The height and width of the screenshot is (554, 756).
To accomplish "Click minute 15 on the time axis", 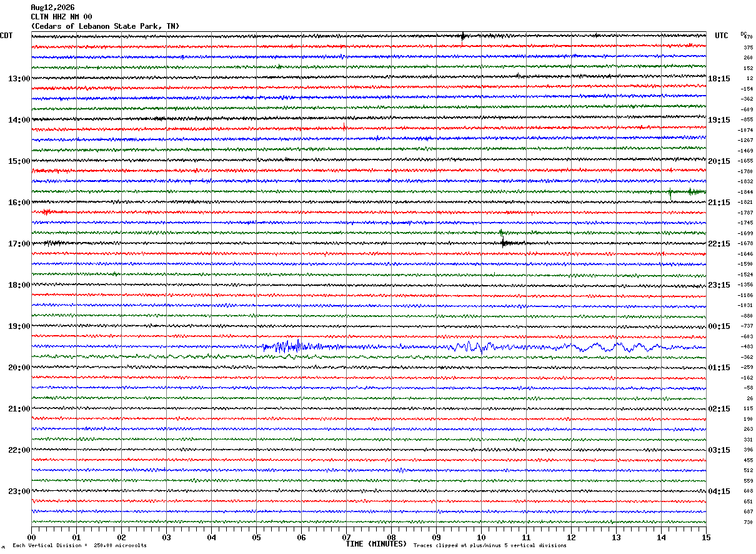I will click(x=706, y=537).
